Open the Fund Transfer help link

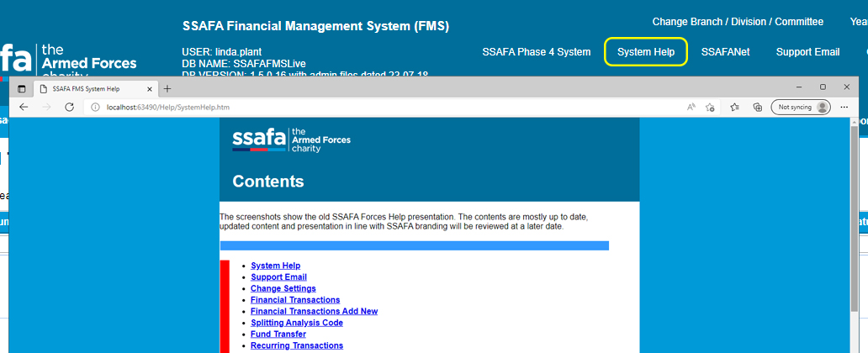pos(278,334)
